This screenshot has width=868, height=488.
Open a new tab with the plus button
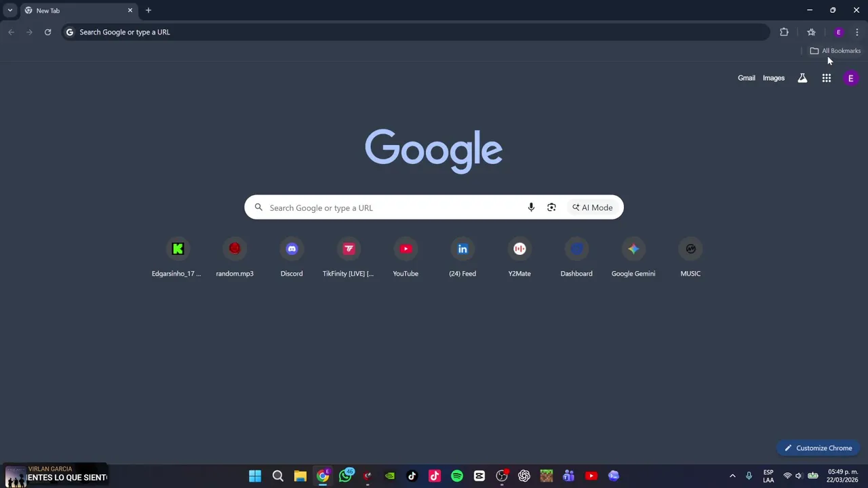coord(148,10)
